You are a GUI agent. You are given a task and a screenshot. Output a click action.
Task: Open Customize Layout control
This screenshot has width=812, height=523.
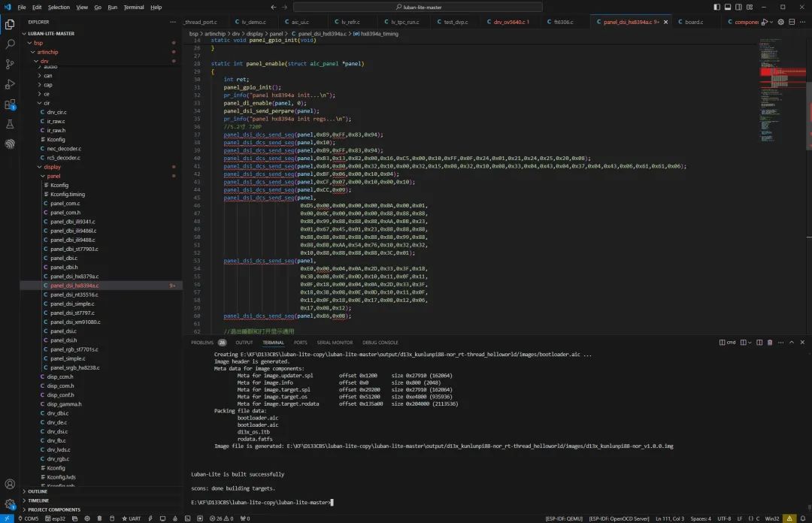point(750,8)
